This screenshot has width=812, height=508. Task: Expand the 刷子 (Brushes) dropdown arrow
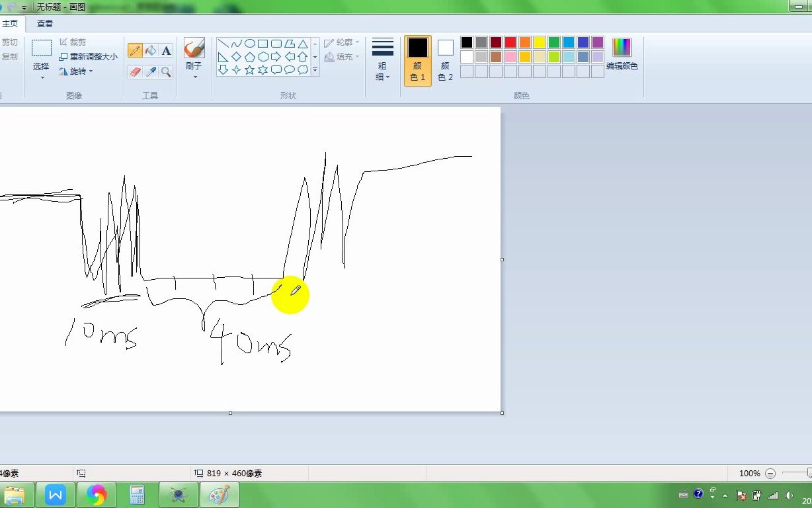pos(194,77)
